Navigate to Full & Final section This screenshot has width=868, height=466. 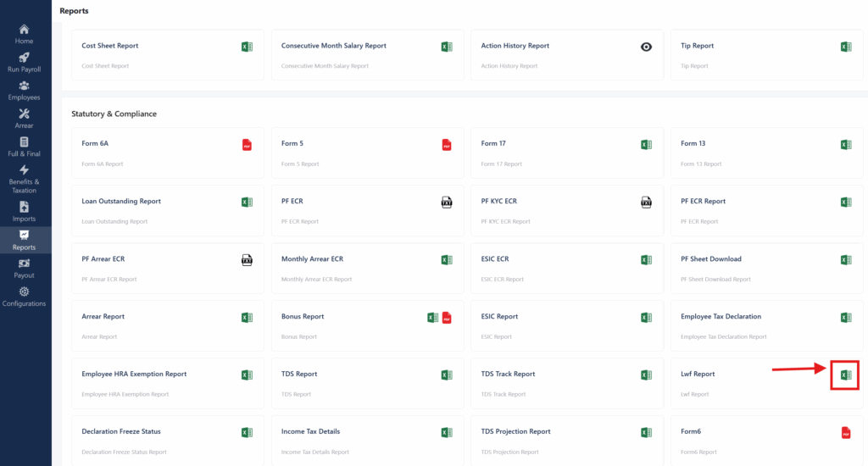[x=24, y=147]
